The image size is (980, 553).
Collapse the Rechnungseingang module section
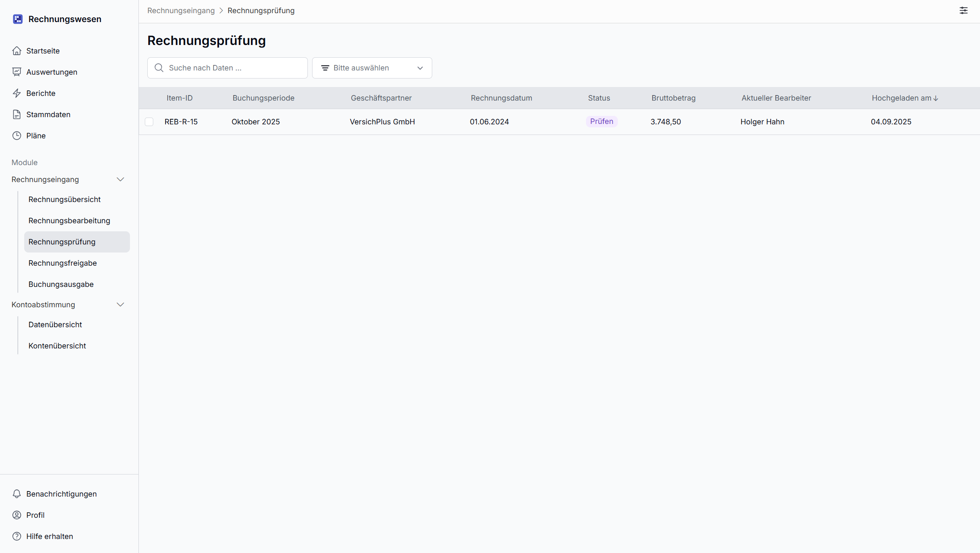(120, 180)
